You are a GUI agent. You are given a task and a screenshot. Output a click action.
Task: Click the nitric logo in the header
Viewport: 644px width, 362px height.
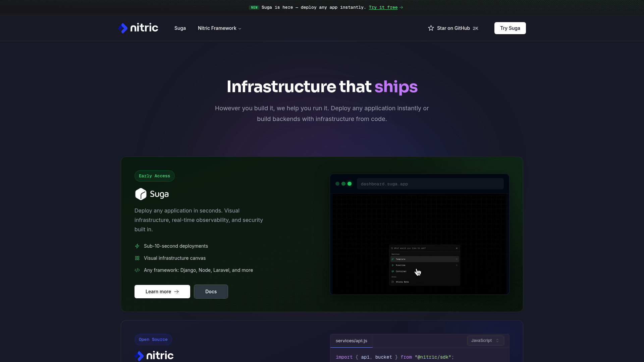138,28
